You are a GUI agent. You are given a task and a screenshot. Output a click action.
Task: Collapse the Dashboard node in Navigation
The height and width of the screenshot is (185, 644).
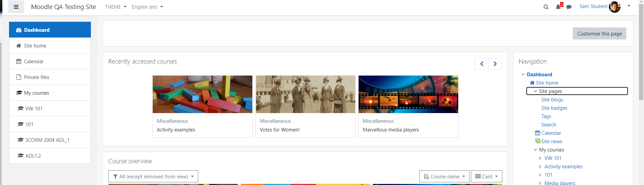tap(523, 75)
